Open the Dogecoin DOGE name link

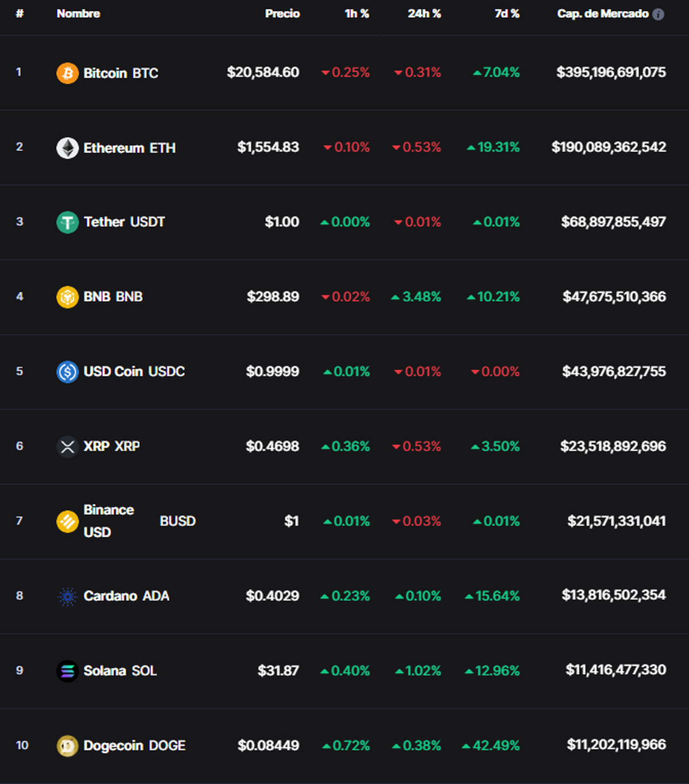(134, 746)
